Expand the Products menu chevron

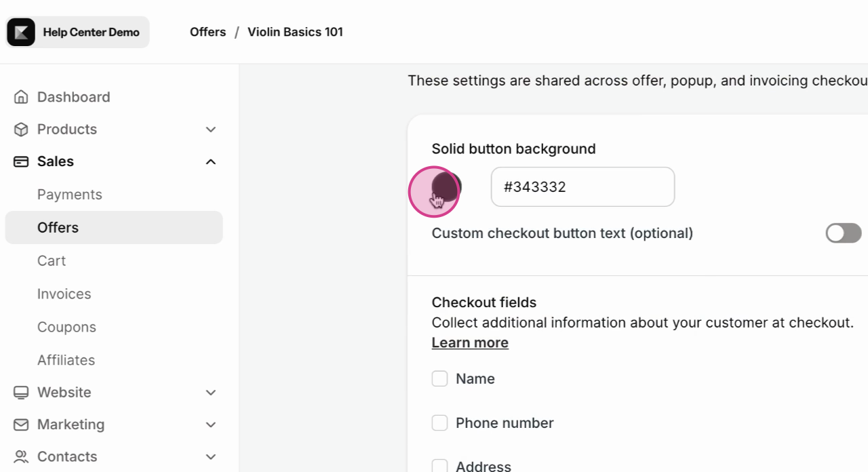(x=211, y=130)
